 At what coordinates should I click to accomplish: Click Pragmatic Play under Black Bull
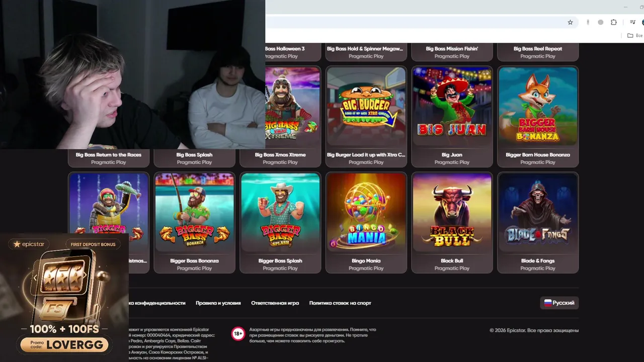[x=452, y=268]
